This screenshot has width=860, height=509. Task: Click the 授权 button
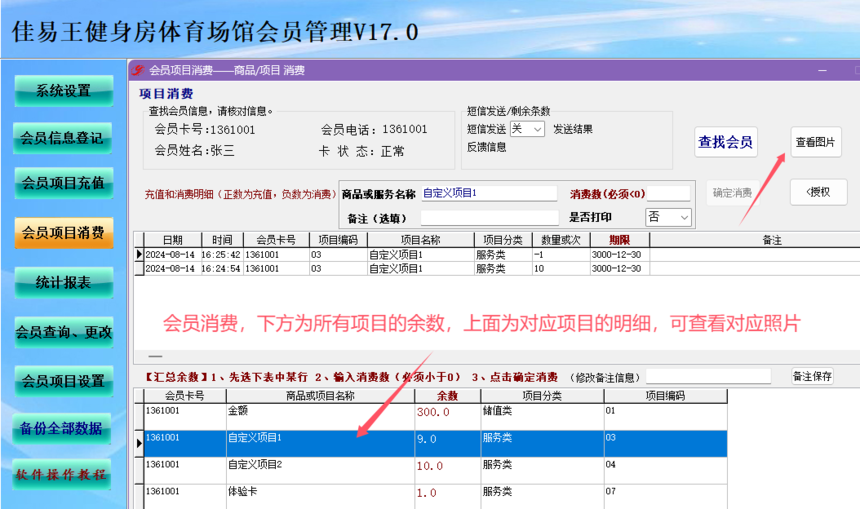[818, 192]
